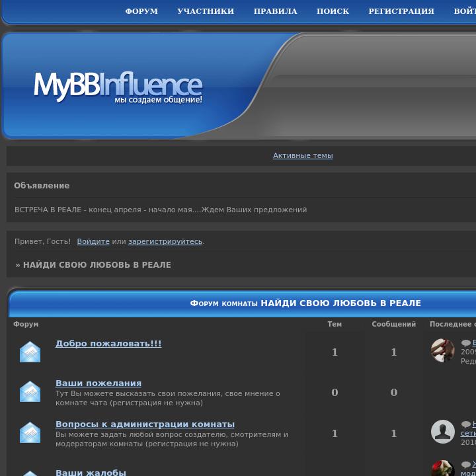
Task: Click the MyBBInfluence logo banner
Action: click(118, 87)
